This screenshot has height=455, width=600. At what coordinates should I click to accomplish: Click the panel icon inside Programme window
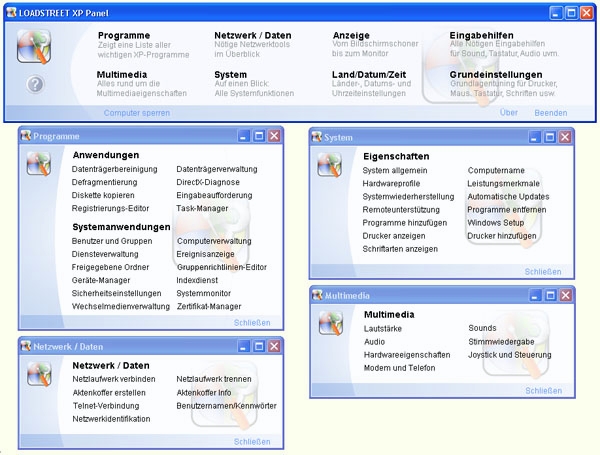(x=39, y=164)
